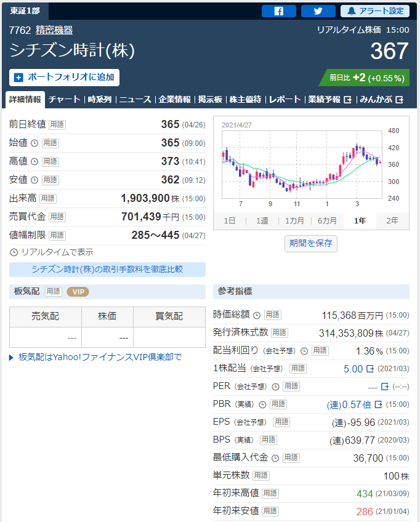
Task: Share this stock on Facebook
Action: click(279, 11)
